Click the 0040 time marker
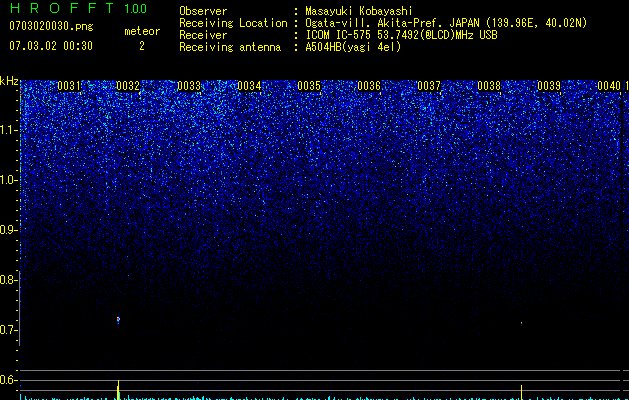Screen dimensions: 629x400 [x=609, y=86]
